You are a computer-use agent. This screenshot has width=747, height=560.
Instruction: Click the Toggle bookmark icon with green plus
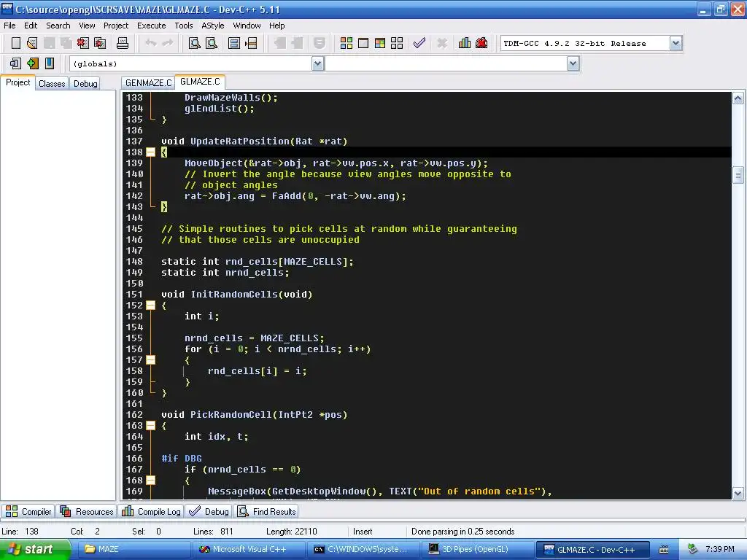(x=32, y=63)
